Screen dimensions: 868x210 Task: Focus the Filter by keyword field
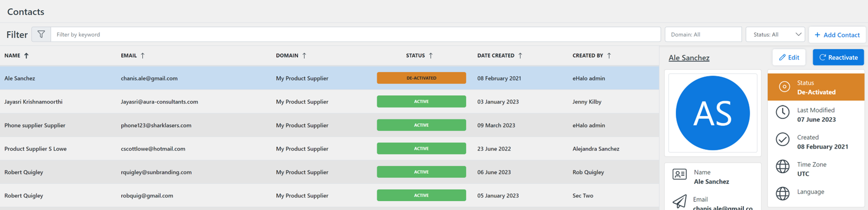click(355, 35)
